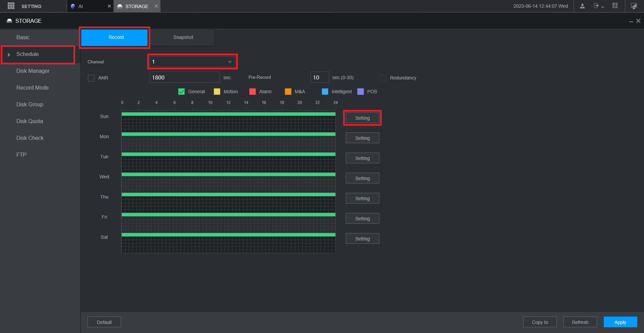Viewport: 644px width, 333px height.
Task: Click the Copy to button
Action: click(x=540, y=322)
